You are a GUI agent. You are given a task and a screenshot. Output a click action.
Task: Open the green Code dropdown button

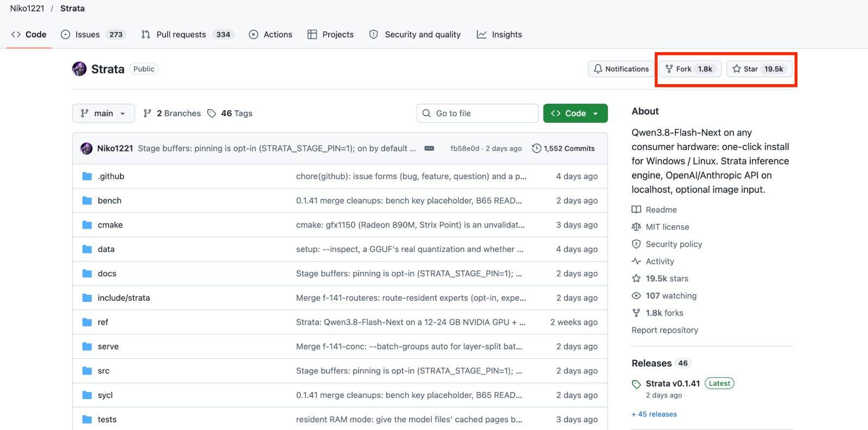[576, 113]
